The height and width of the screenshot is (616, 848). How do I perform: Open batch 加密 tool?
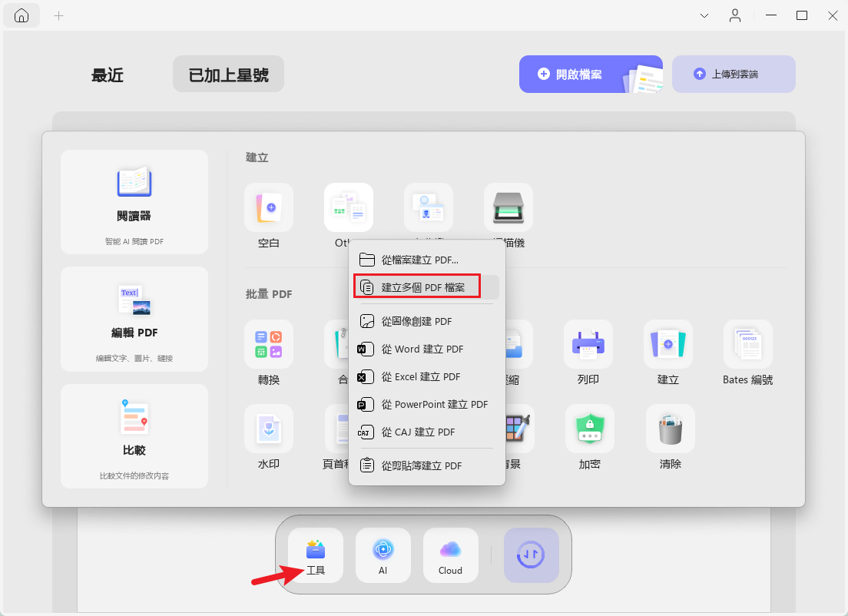coord(589,429)
